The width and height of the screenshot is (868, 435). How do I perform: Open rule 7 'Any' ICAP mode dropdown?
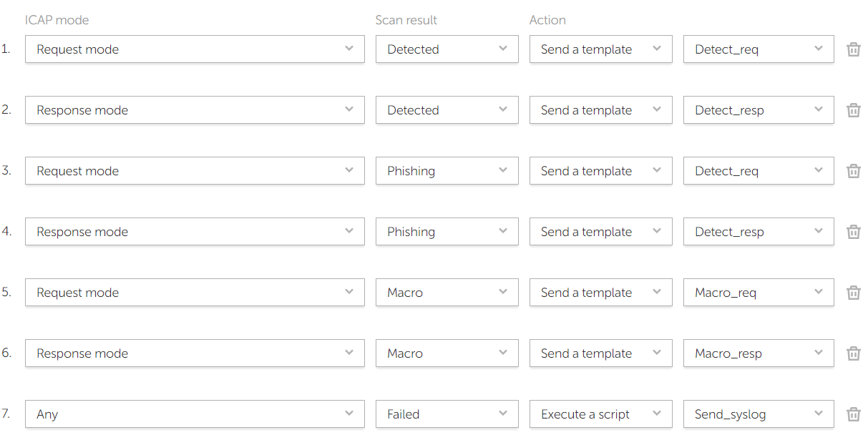click(195, 414)
